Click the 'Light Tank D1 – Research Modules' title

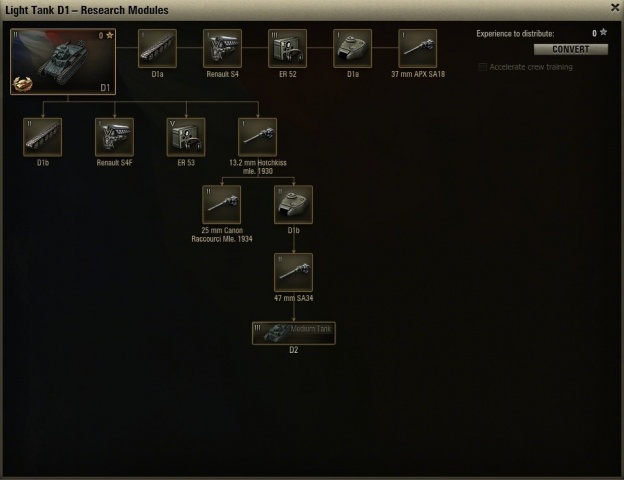(x=87, y=10)
